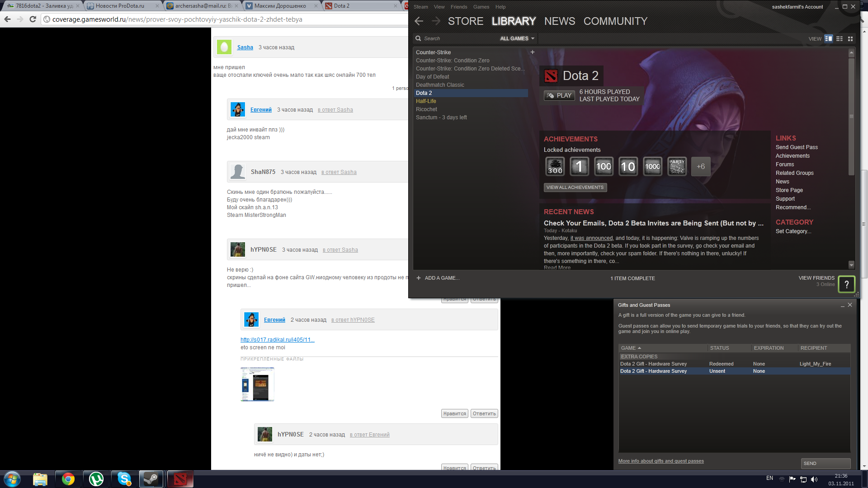This screenshot has width=868, height=488.
Task: Open uTorrent from the taskbar
Action: 96,479
